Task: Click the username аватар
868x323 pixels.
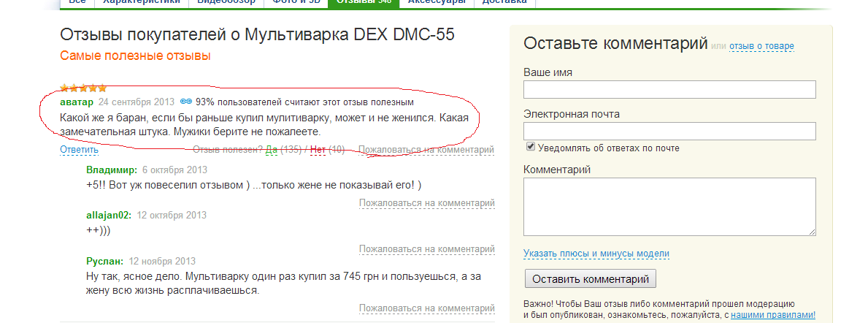Action: 77,102
